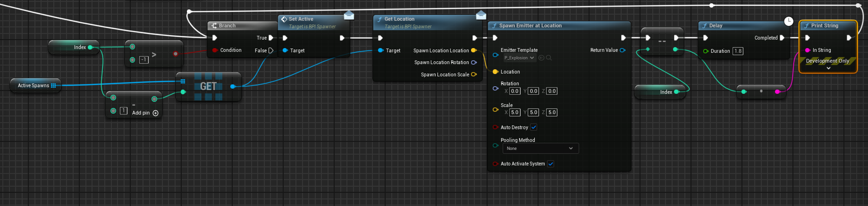Click the Delay Duration value field
The image size is (868, 206).
tap(738, 51)
